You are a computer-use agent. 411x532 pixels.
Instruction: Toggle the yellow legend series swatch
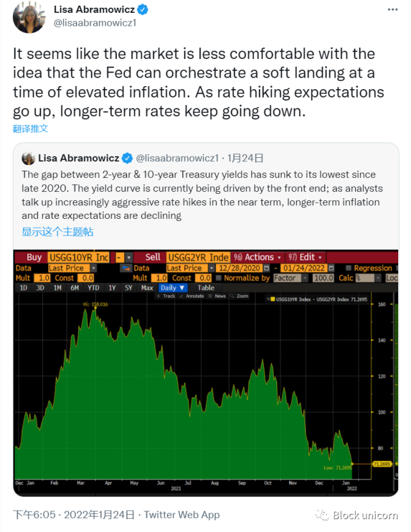coord(273,299)
